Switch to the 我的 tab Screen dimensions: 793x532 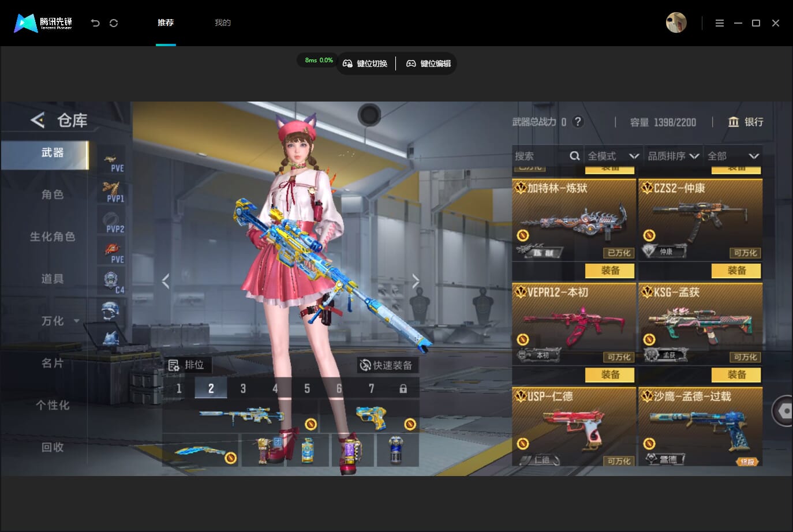(223, 23)
